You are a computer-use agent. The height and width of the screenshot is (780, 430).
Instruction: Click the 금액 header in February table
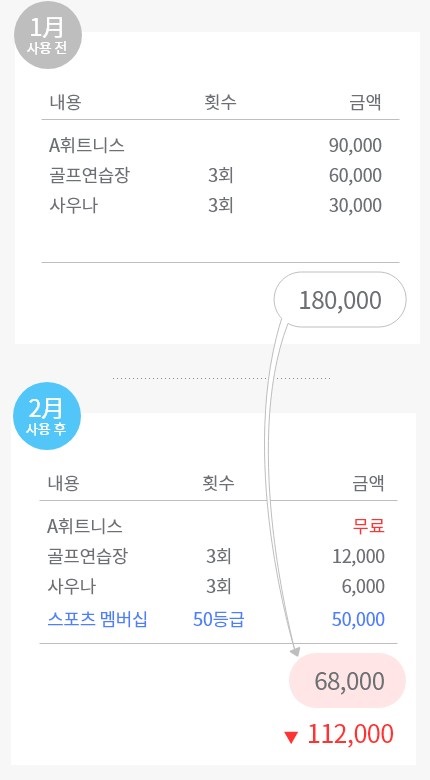[369, 483]
